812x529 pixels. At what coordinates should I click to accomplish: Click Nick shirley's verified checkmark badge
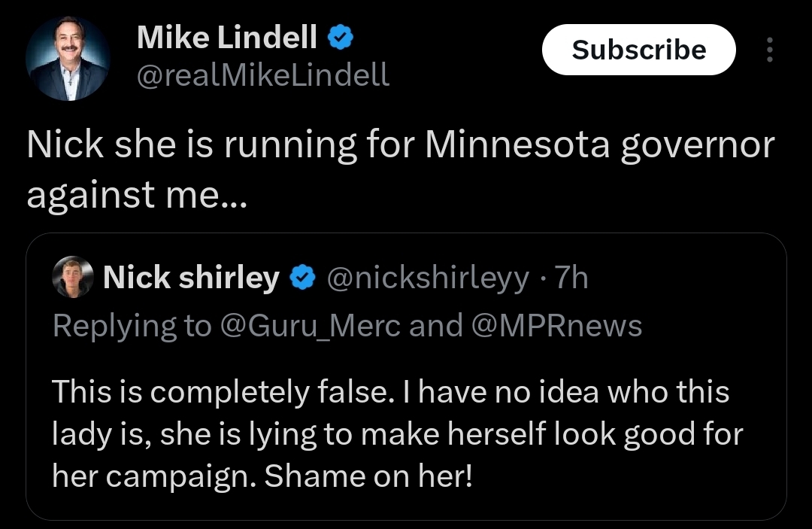(x=303, y=279)
